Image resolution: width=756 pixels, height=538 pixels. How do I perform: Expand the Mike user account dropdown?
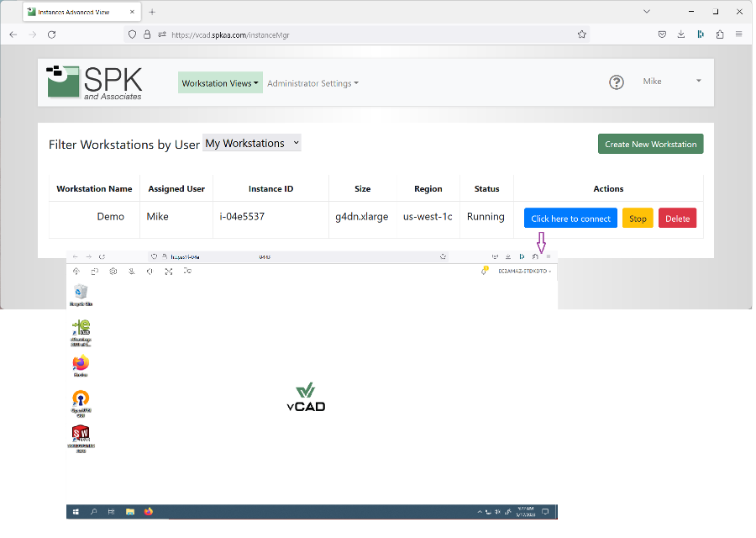672,81
